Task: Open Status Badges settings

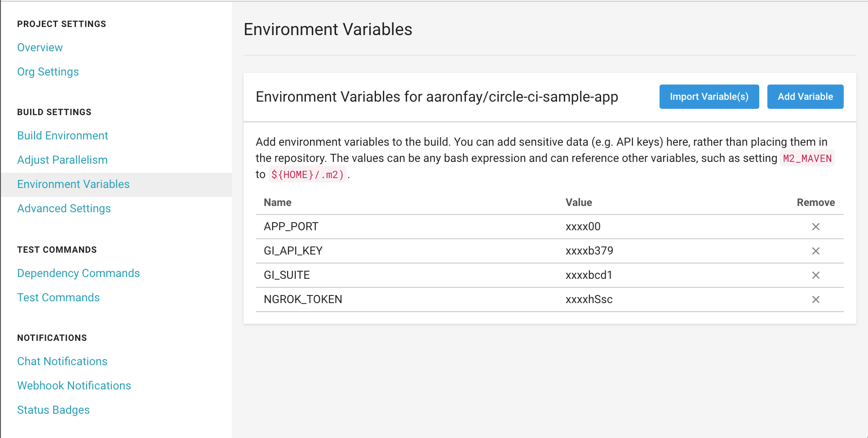Action: tap(53, 410)
